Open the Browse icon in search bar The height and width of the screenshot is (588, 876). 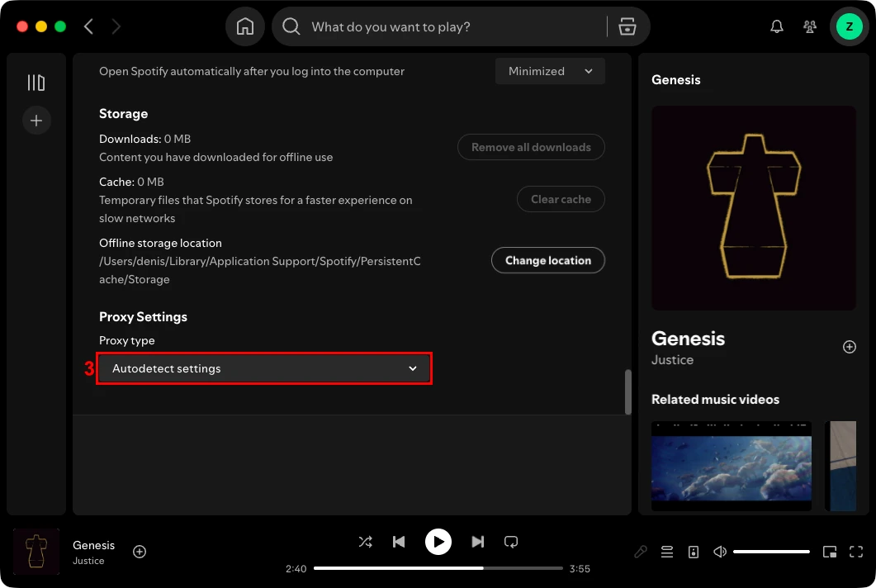coord(627,26)
